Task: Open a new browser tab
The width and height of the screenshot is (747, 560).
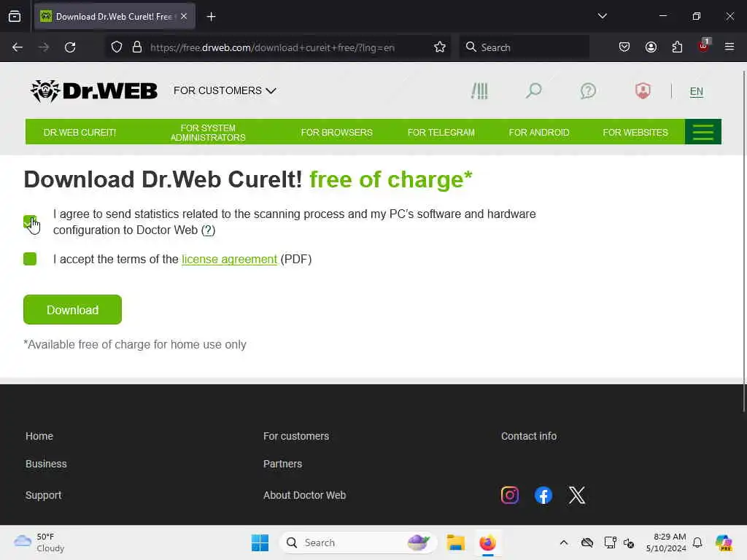Action: point(211,17)
